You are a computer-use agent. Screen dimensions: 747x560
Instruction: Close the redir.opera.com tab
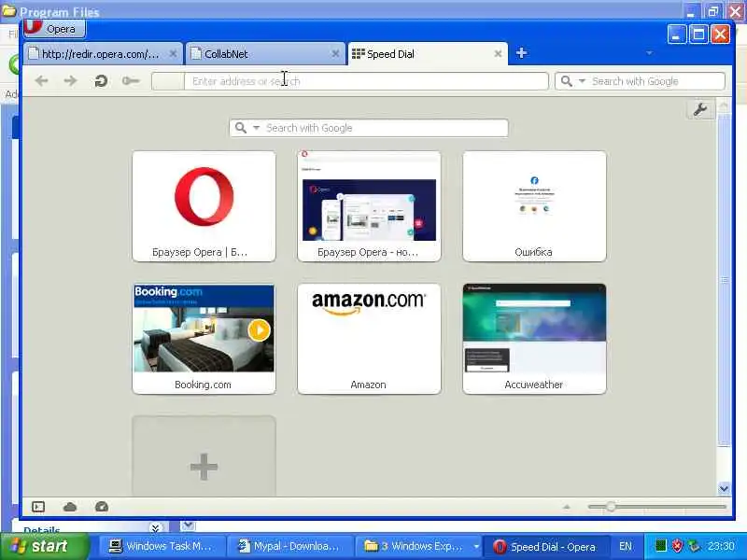(x=174, y=54)
